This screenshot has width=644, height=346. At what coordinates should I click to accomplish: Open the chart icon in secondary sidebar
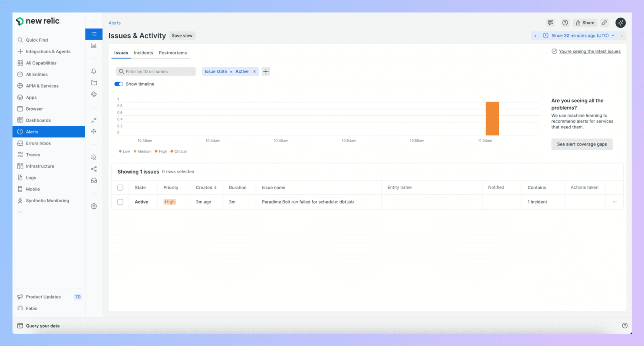coord(94,46)
